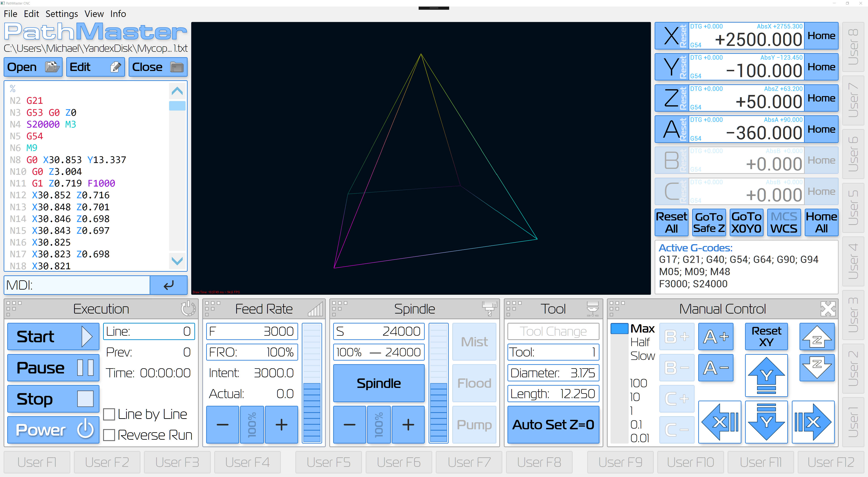Screen dimensions: 868x477
Task: Enable Reverse Run checkbox
Action: pyautogui.click(x=109, y=435)
